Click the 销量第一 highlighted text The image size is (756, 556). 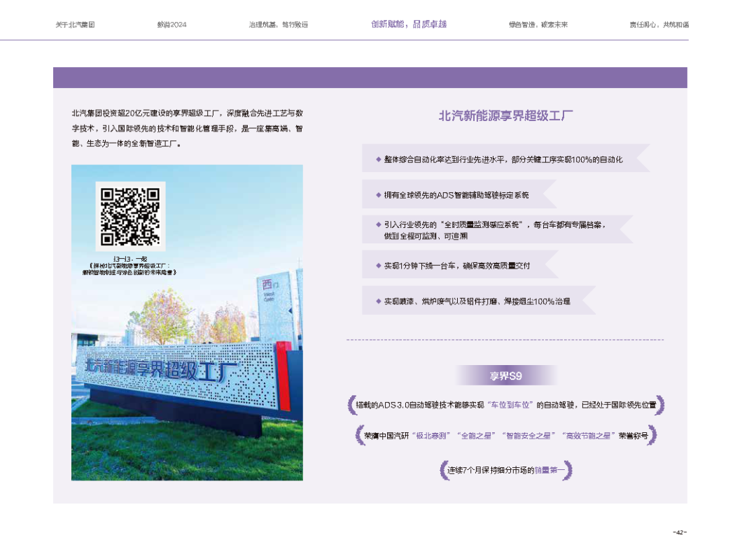[x=549, y=470]
